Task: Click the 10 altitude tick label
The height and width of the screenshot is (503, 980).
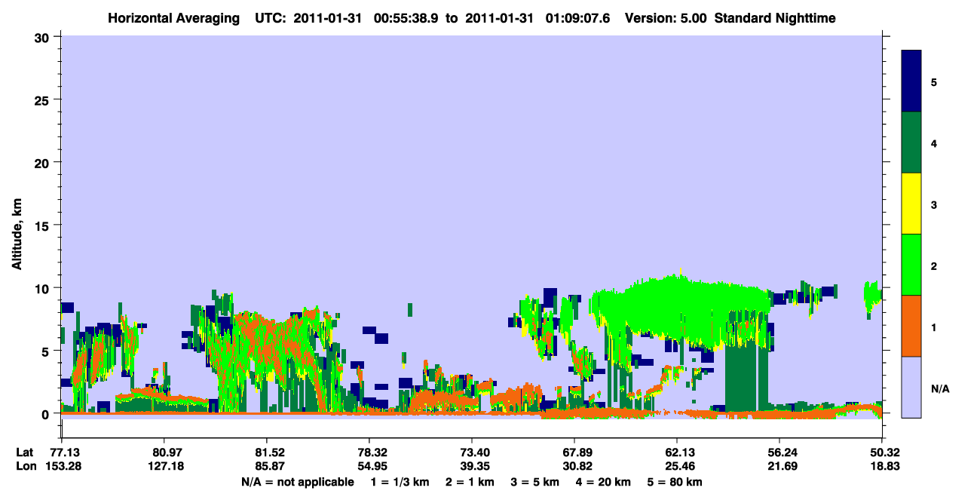Action: (x=44, y=288)
